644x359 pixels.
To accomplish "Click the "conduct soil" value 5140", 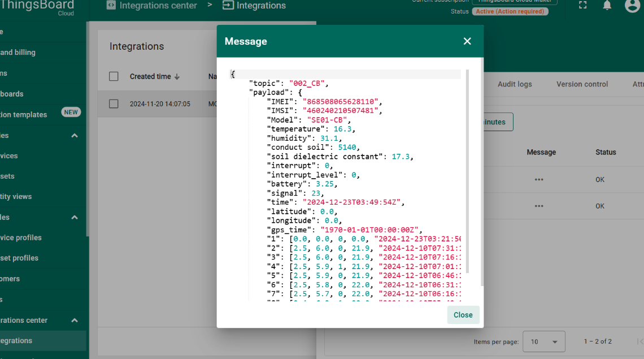I will tap(347, 147).
